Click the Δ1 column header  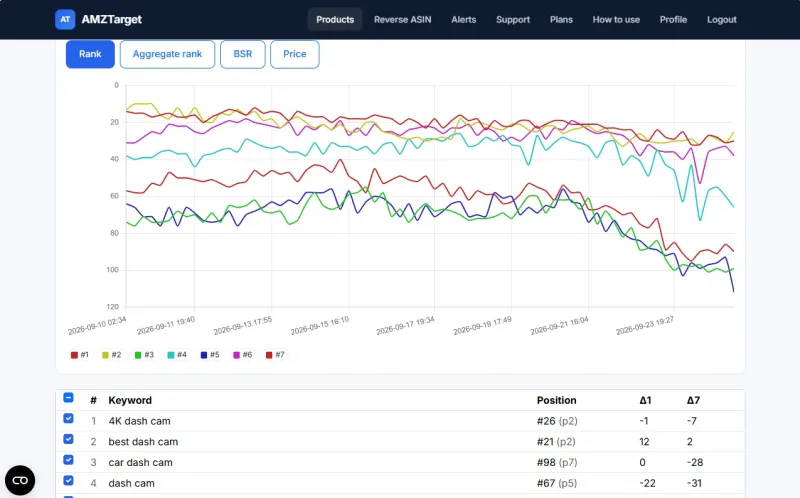645,401
